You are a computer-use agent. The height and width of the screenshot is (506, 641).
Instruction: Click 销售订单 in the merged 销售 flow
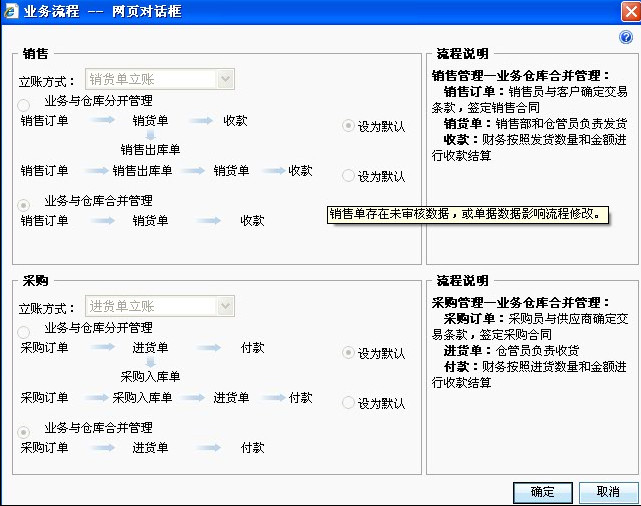(44, 221)
